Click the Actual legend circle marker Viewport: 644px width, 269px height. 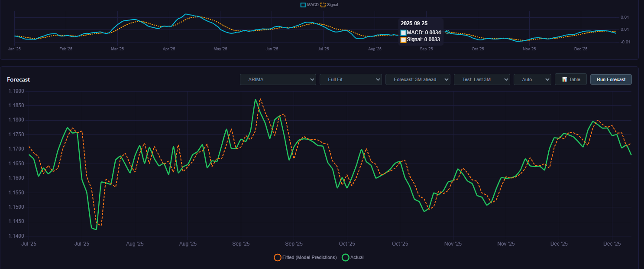[345, 257]
